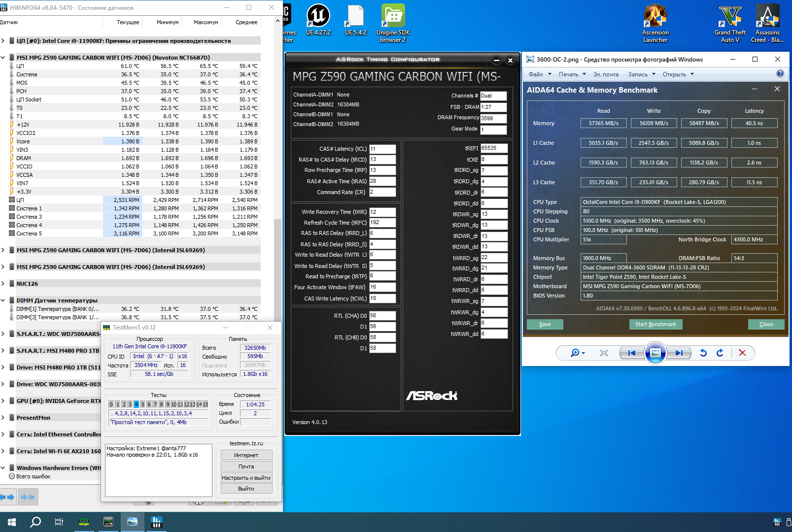Click the Интернет button in TestMem5

(246, 455)
